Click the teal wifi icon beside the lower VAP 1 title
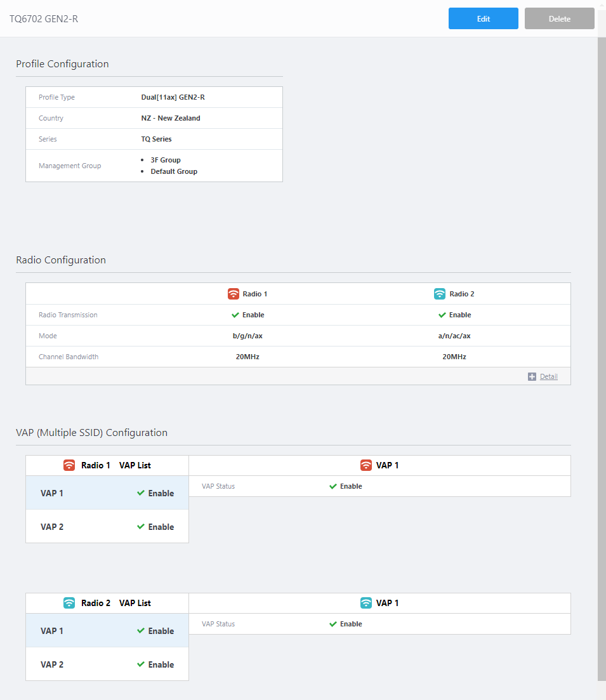Viewport: 606px width, 700px height. tap(366, 603)
